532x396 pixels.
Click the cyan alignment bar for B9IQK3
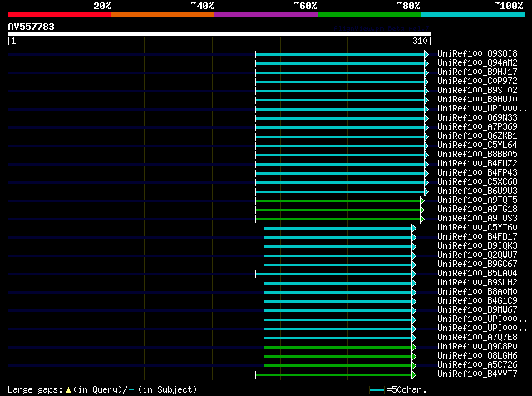[x=338, y=246]
